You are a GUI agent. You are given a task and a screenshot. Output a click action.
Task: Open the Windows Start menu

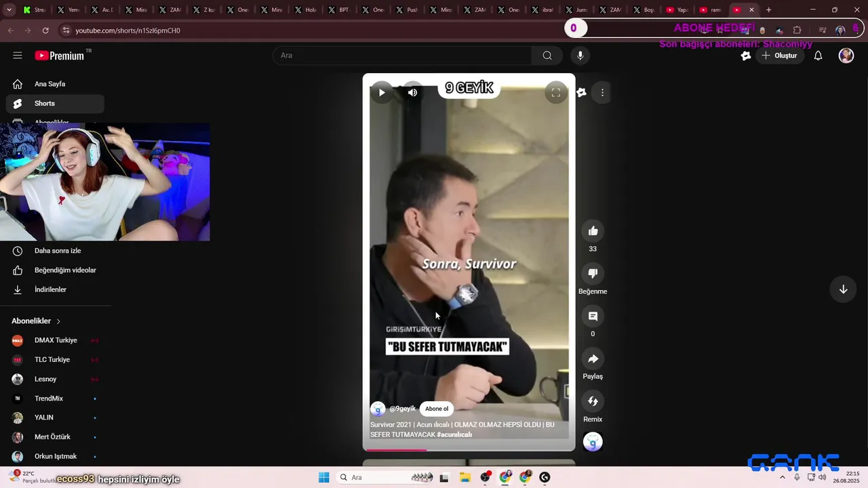324,477
